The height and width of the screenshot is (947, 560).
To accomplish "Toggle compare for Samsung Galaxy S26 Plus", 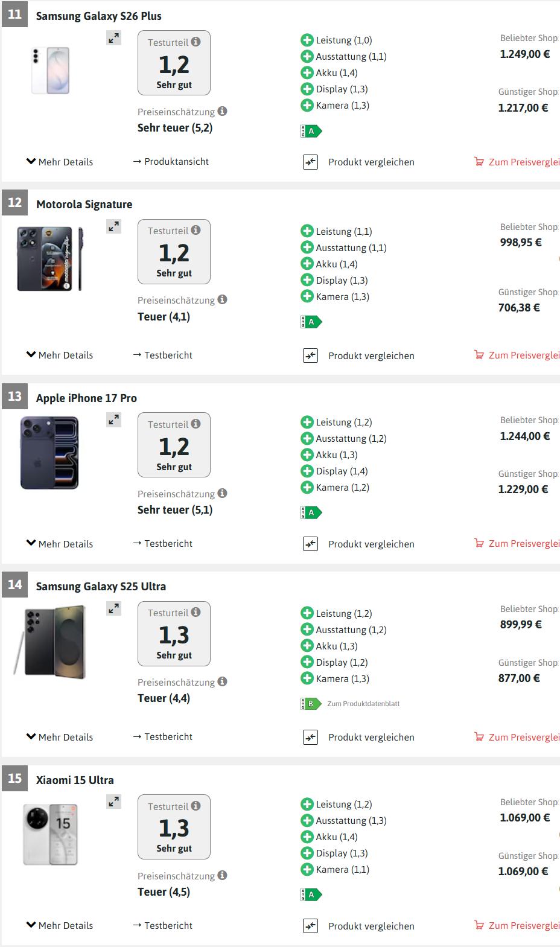I will point(310,162).
